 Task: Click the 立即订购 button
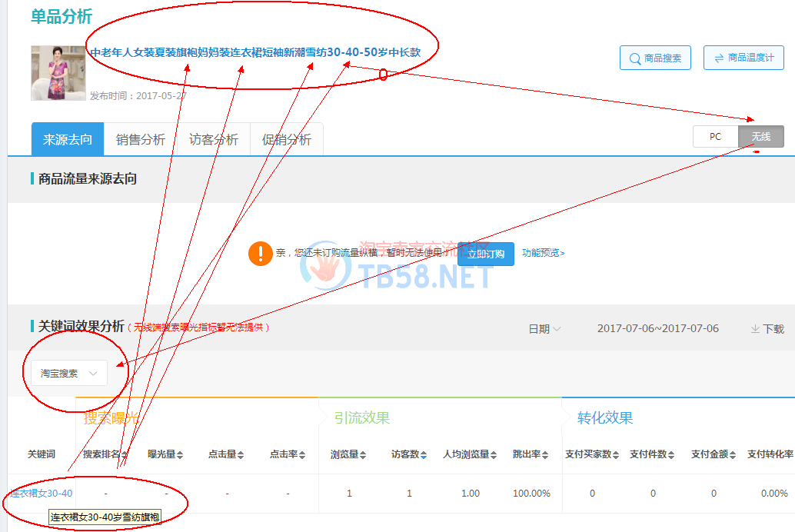pyautogui.click(x=486, y=254)
